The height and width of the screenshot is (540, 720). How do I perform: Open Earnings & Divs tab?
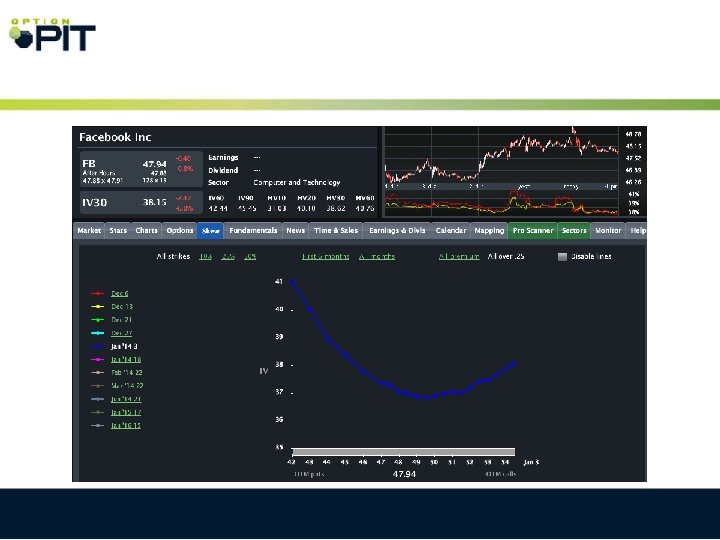tap(397, 231)
